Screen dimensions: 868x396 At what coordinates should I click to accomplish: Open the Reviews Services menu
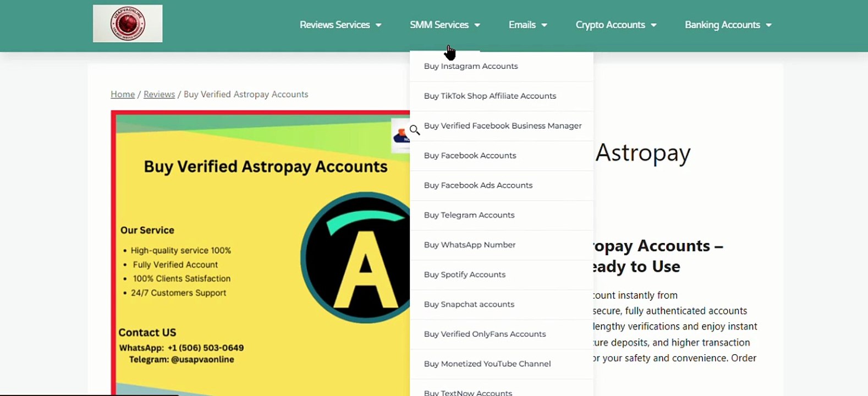click(x=334, y=25)
